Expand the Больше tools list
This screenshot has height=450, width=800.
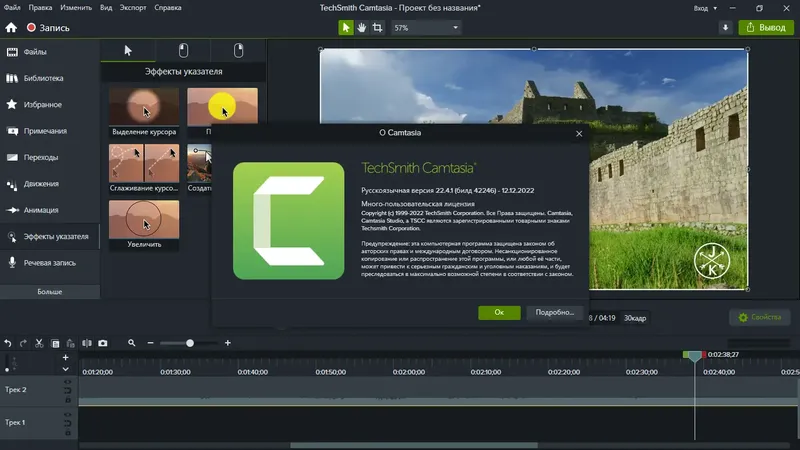click(49, 292)
